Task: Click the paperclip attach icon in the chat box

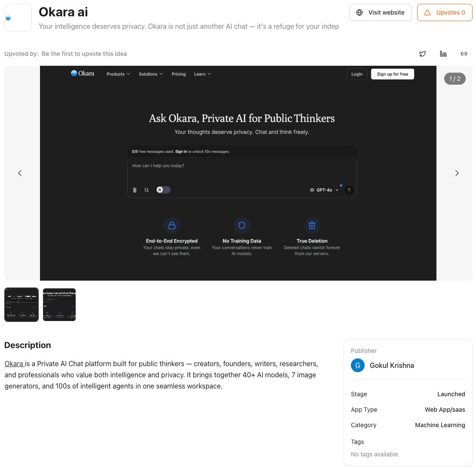Action: pos(135,190)
